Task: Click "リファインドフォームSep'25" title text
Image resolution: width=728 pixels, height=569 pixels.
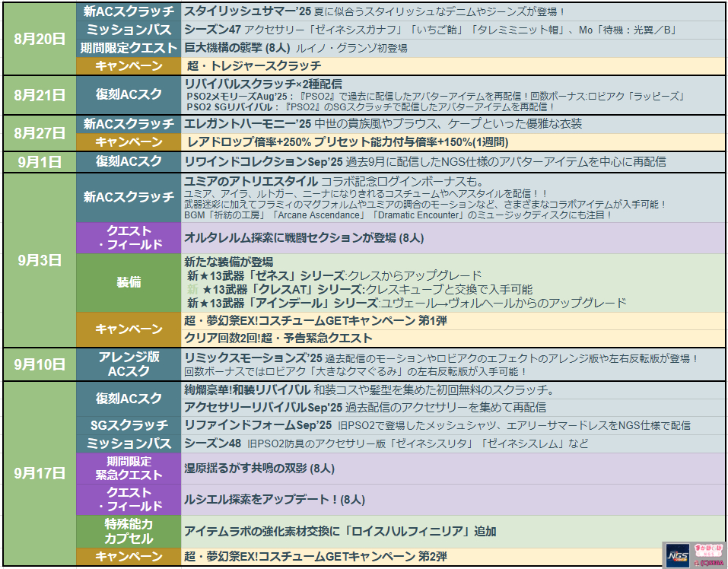Action: (x=258, y=425)
